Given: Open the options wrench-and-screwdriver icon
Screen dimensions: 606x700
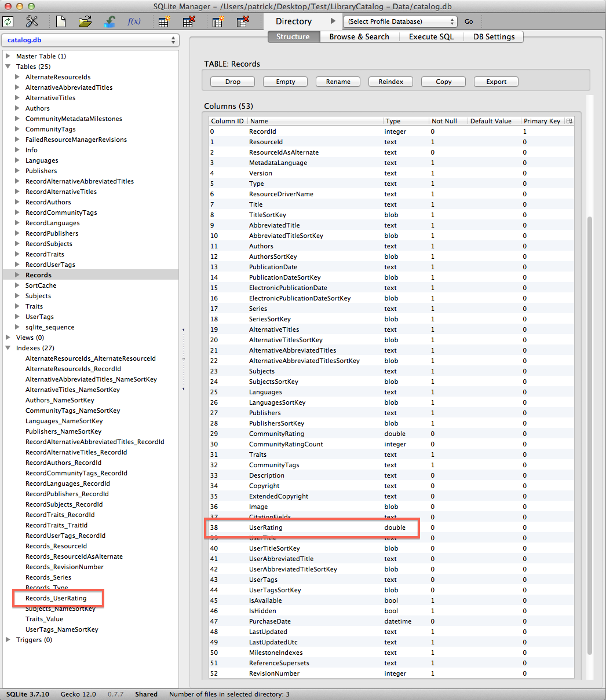Looking at the screenshot, I should pyautogui.click(x=32, y=22).
